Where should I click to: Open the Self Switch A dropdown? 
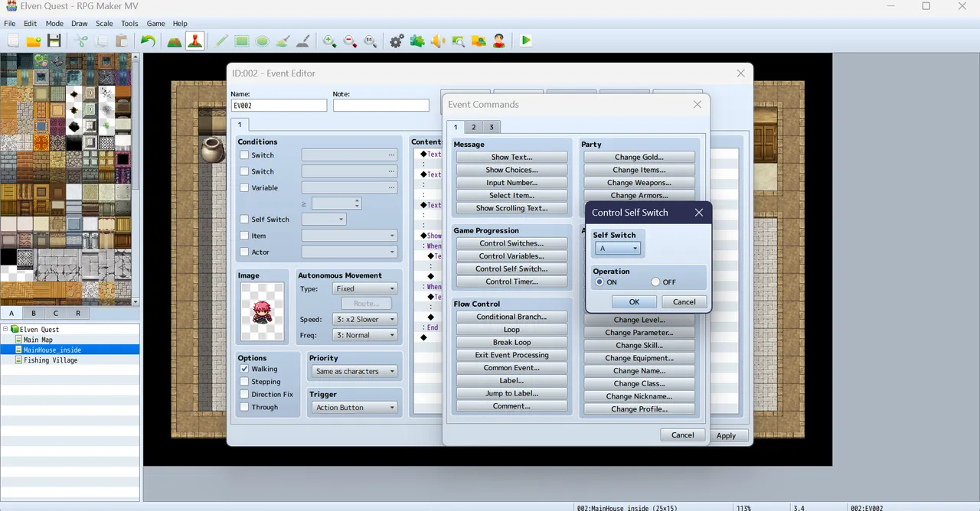tap(618, 249)
